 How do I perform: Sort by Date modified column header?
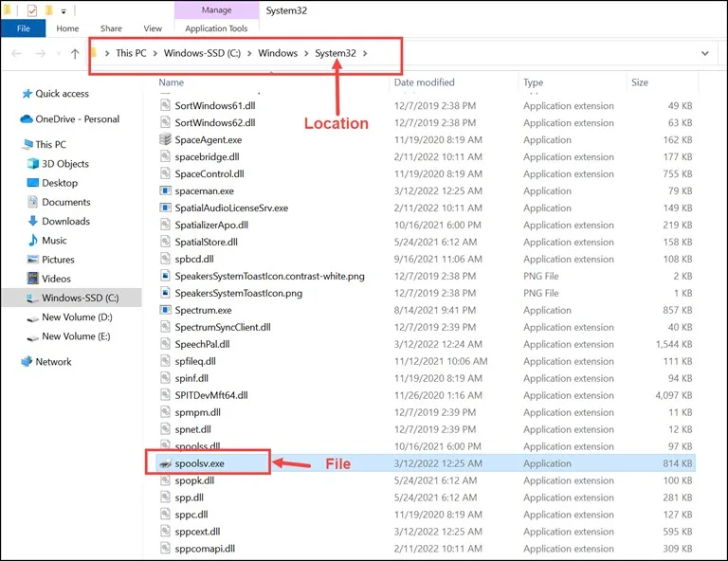point(425,82)
